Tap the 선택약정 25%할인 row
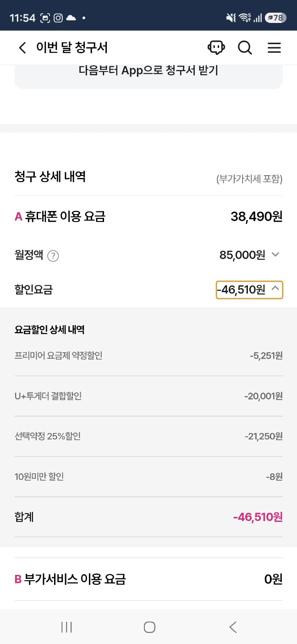The height and width of the screenshot is (644, 297). pos(148,437)
